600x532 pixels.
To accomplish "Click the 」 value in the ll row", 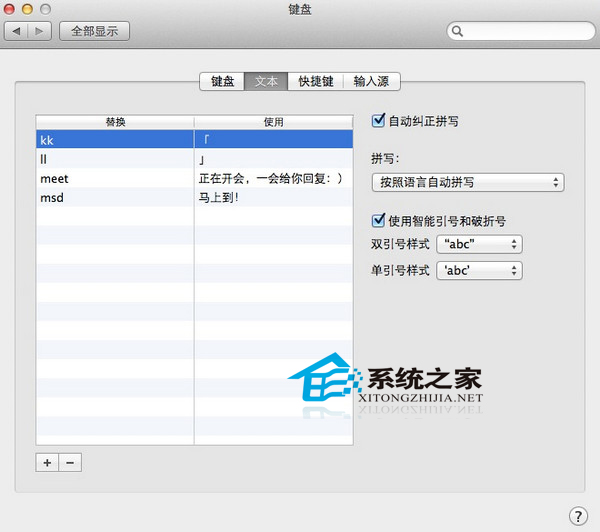I will tap(202, 160).
